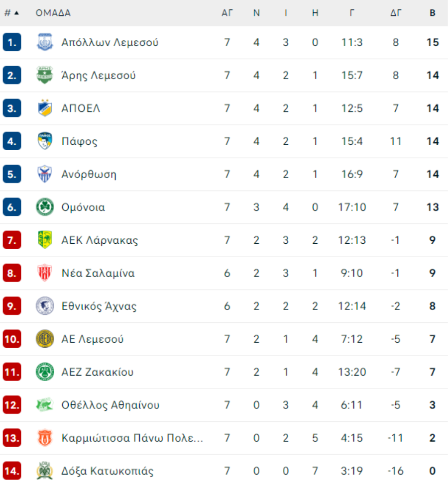
Task: Click the Άρης Λεμεσού team logo
Action: (x=45, y=75)
